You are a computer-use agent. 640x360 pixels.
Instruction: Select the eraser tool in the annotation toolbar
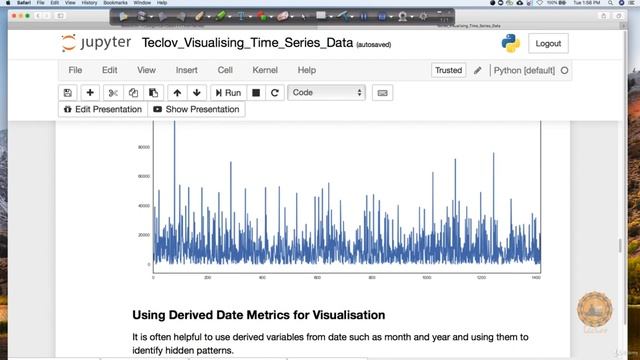click(x=282, y=16)
